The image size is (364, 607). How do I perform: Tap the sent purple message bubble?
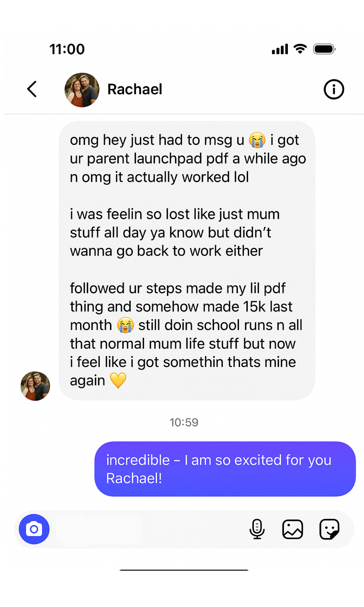tap(225, 469)
